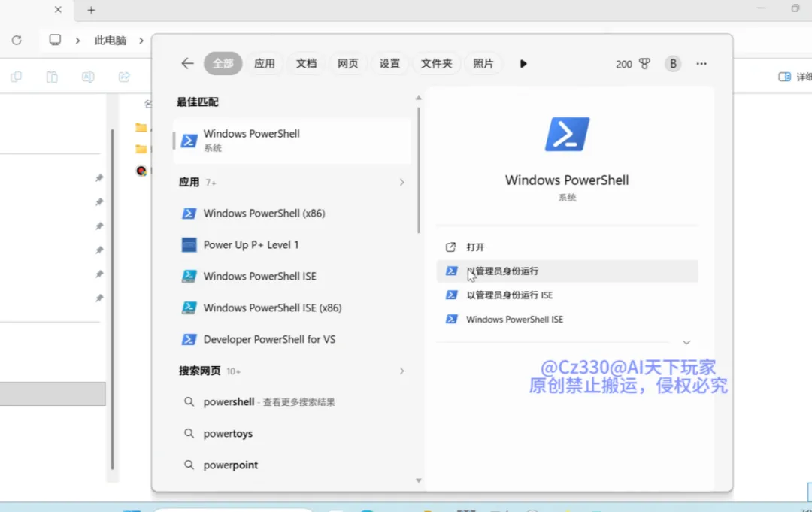This screenshot has height=512, width=812.
Task: Select the 全部 filter tab
Action: click(x=223, y=64)
